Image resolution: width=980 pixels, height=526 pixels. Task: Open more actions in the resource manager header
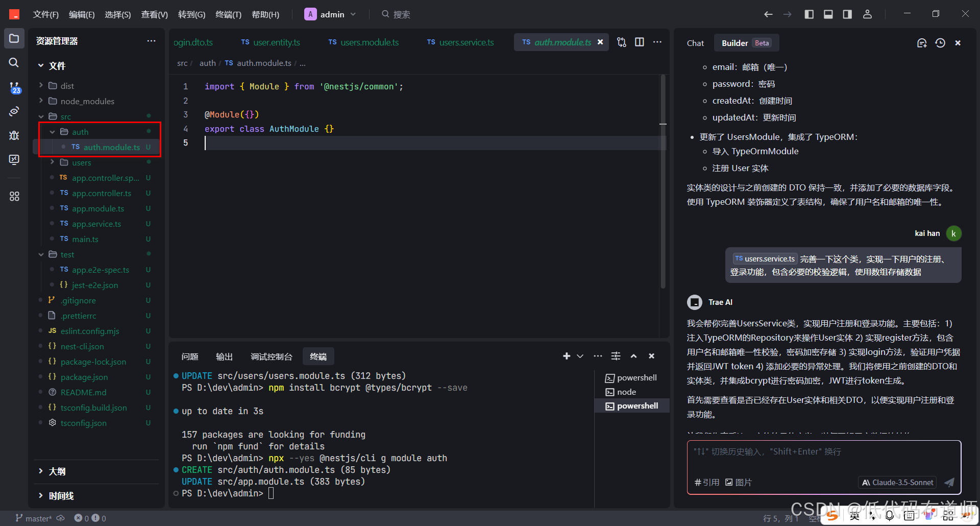tap(151, 41)
